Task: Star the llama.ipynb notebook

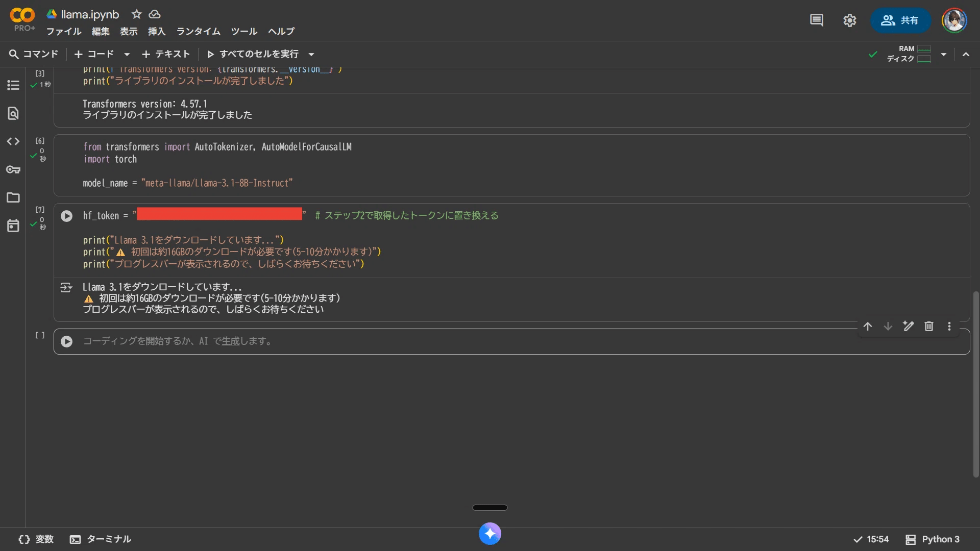Action: point(136,14)
